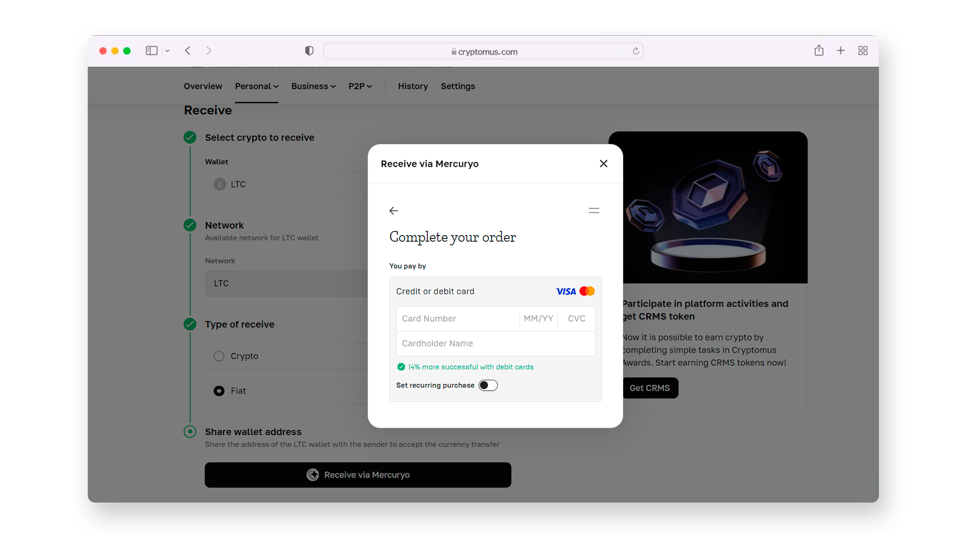Toggle the recurring purchase switch

coord(487,385)
